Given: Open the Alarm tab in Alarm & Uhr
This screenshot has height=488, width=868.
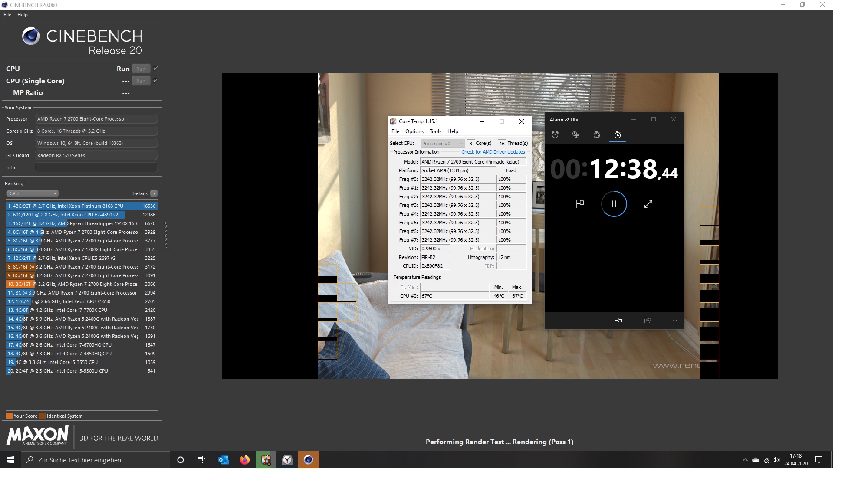Looking at the screenshot, I should (555, 135).
